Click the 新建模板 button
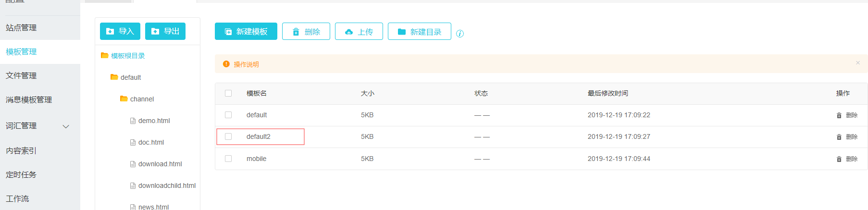 point(246,31)
